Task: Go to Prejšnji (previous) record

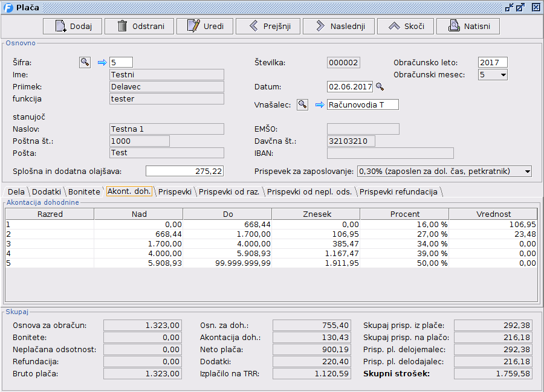Action: [268, 27]
